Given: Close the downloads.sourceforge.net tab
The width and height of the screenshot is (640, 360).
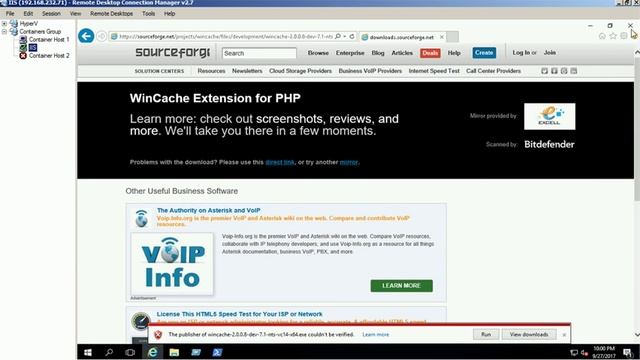Looking at the screenshot, I should click(x=442, y=37).
